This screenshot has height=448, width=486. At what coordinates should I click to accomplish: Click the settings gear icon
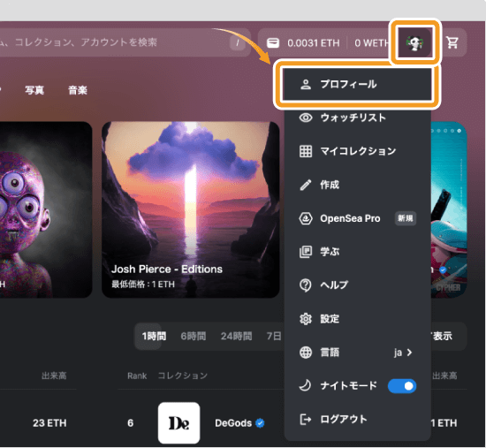[306, 319]
